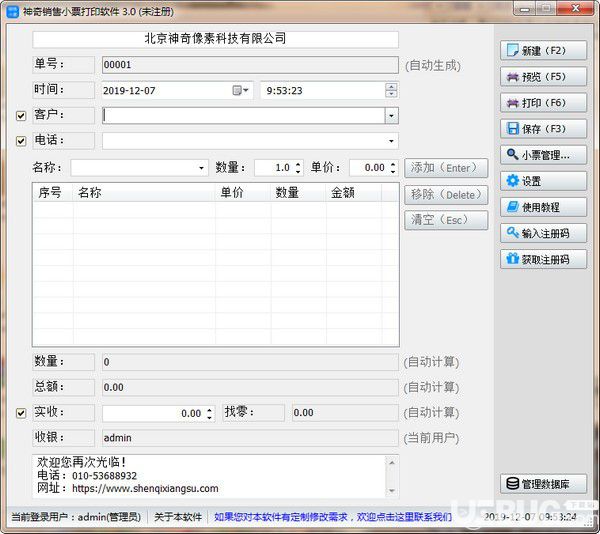Image resolution: width=600 pixels, height=534 pixels.
Task: Open print preview with 预览 (F5)
Action: click(543, 77)
